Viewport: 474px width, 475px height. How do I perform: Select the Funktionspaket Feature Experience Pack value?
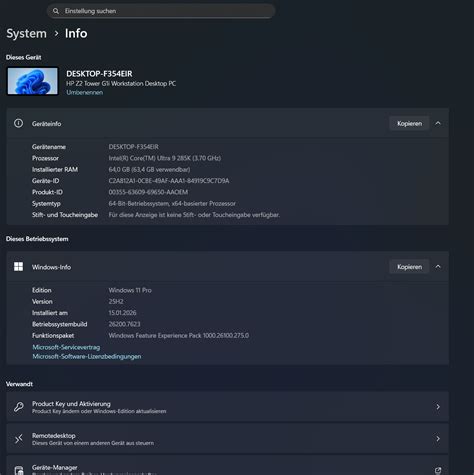[x=178, y=335]
